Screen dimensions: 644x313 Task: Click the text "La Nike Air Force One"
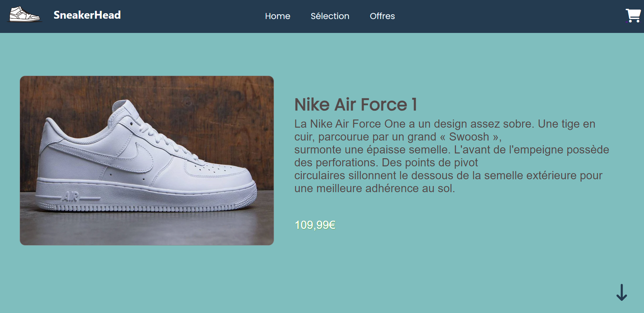coord(350,124)
